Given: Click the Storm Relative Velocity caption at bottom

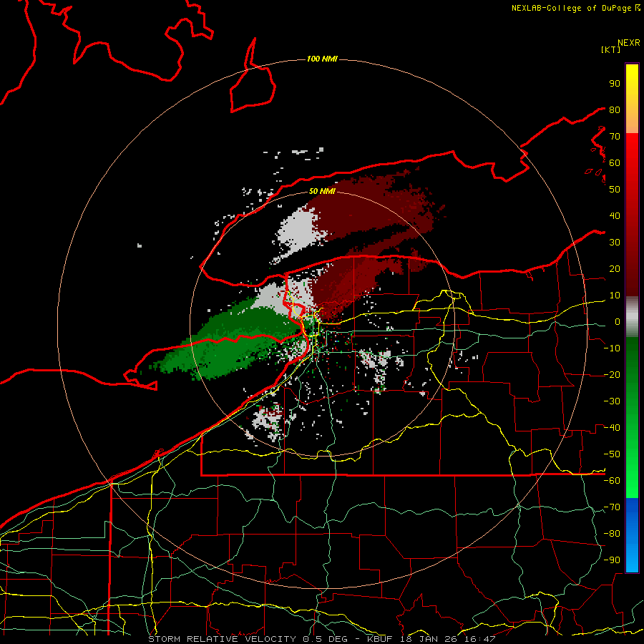Looking at the screenshot, I should tap(322, 639).
